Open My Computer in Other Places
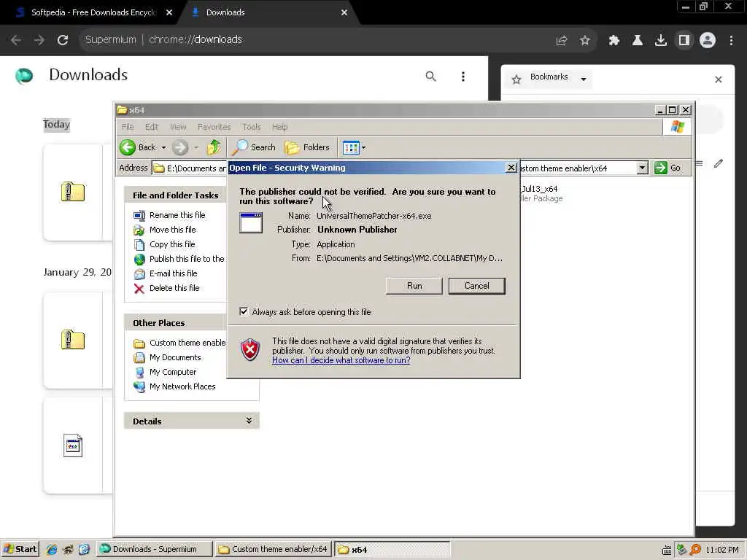The image size is (747, 560). point(165,372)
